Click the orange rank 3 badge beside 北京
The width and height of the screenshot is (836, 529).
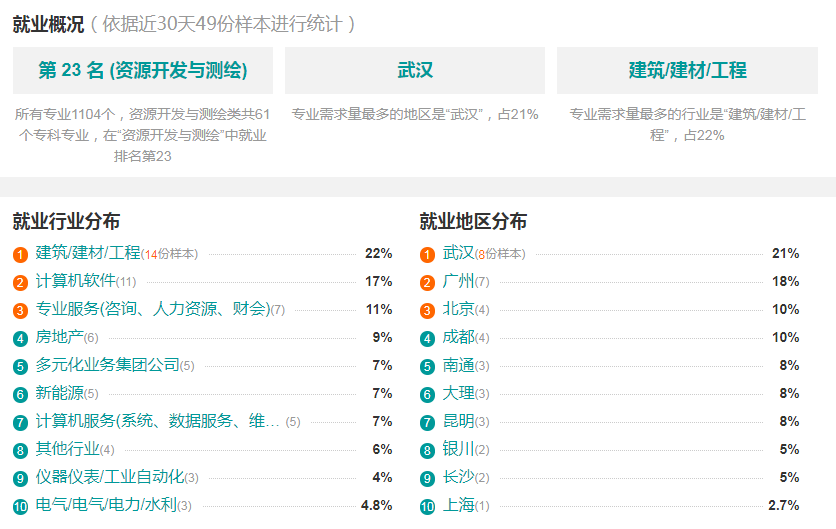[x=427, y=310]
